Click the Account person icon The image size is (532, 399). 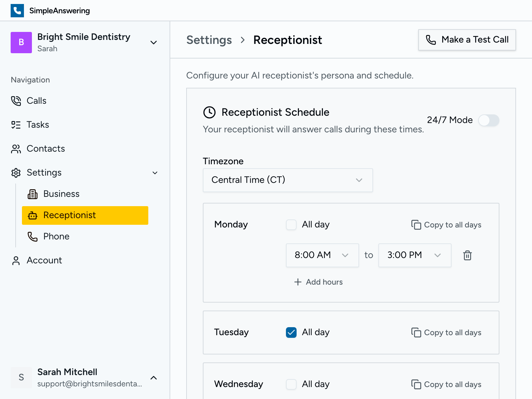tap(16, 260)
